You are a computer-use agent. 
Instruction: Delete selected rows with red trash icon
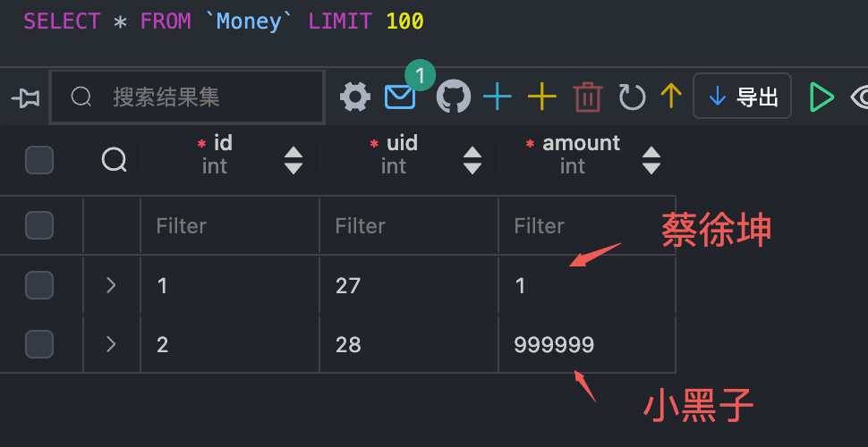[x=587, y=97]
